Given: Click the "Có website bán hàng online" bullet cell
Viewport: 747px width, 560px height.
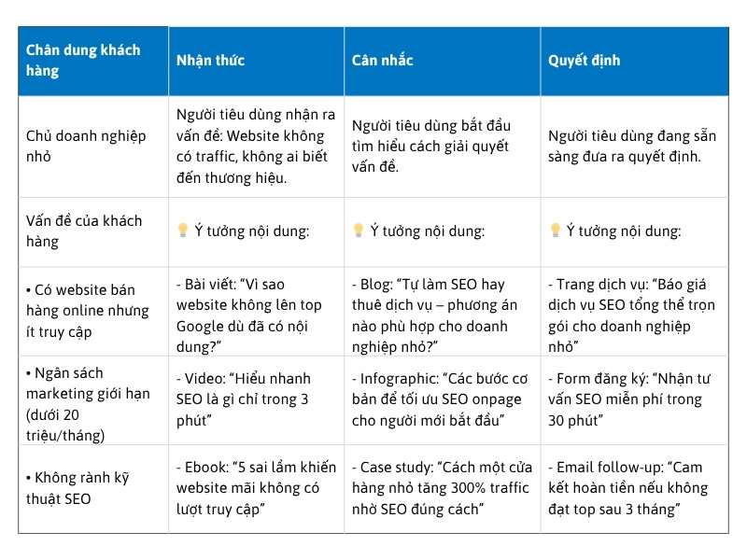Looking at the screenshot, I should (92, 311).
